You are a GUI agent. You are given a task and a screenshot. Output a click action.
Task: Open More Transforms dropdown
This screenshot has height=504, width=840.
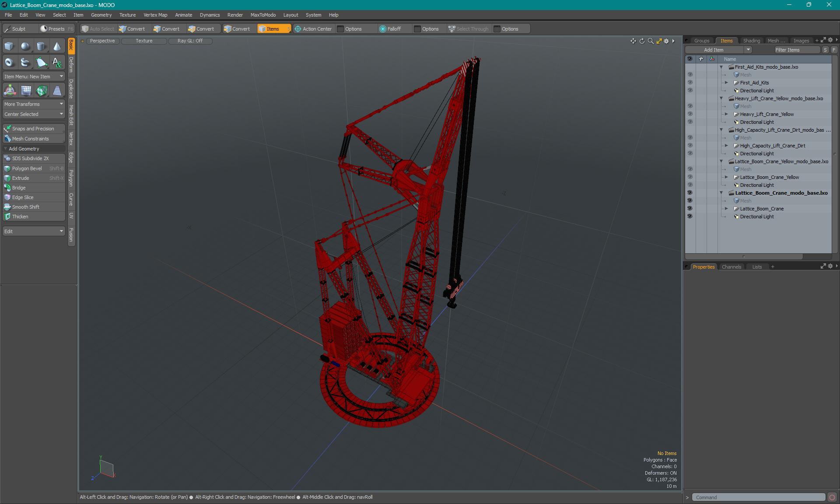(x=34, y=104)
